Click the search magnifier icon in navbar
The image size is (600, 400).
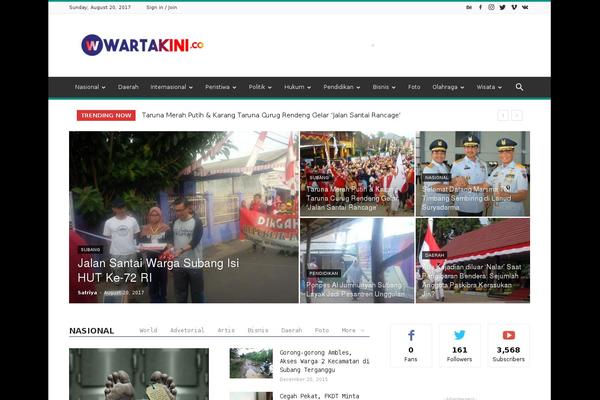coord(519,87)
